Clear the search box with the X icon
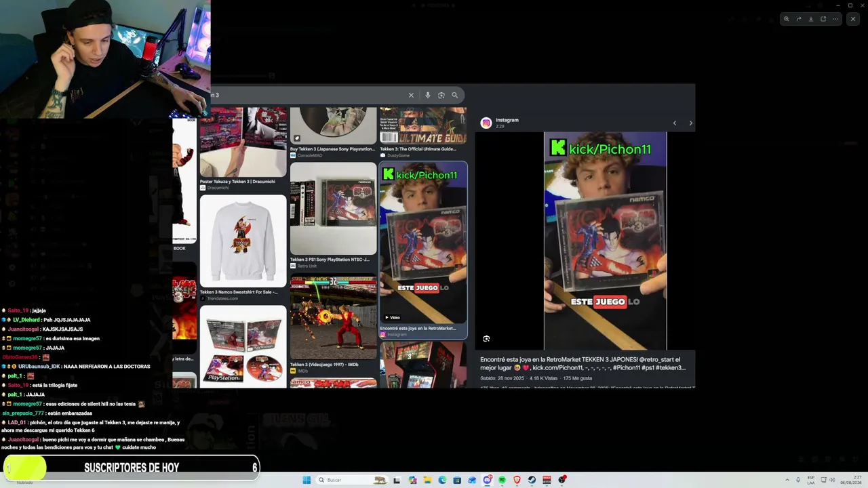 pyautogui.click(x=411, y=95)
